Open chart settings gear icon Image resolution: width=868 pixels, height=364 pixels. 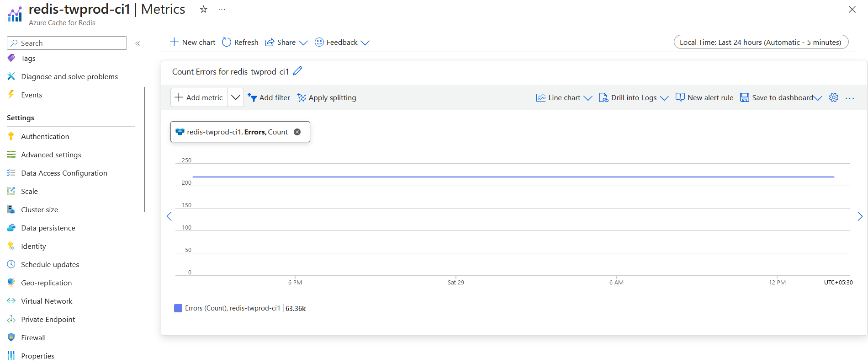pos(834,97)
